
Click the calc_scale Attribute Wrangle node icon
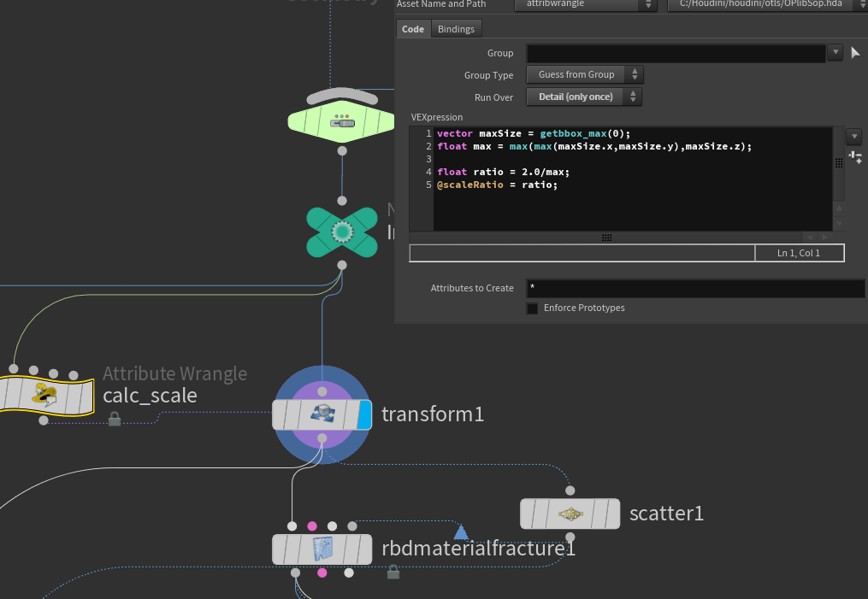coord(42,394)
